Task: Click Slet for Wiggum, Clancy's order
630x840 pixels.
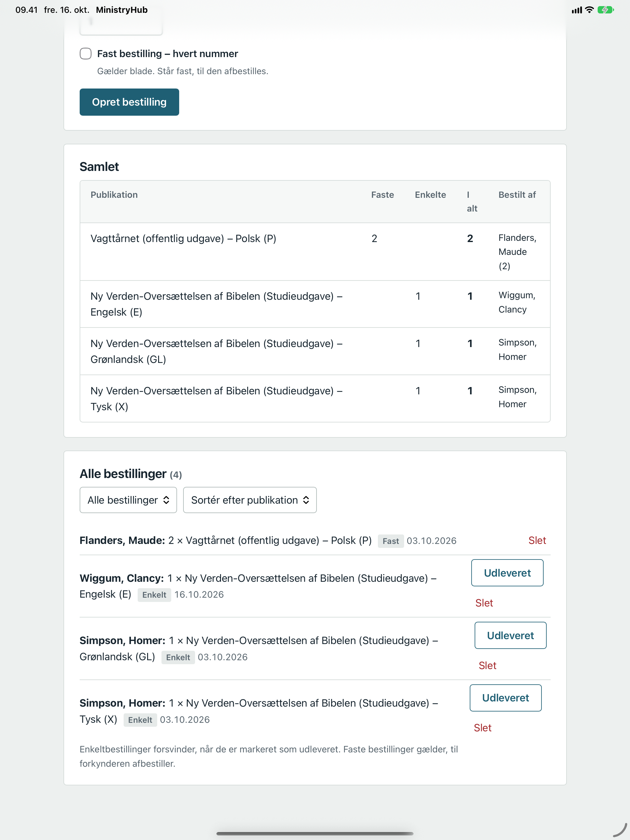Action: coord(484,603)
